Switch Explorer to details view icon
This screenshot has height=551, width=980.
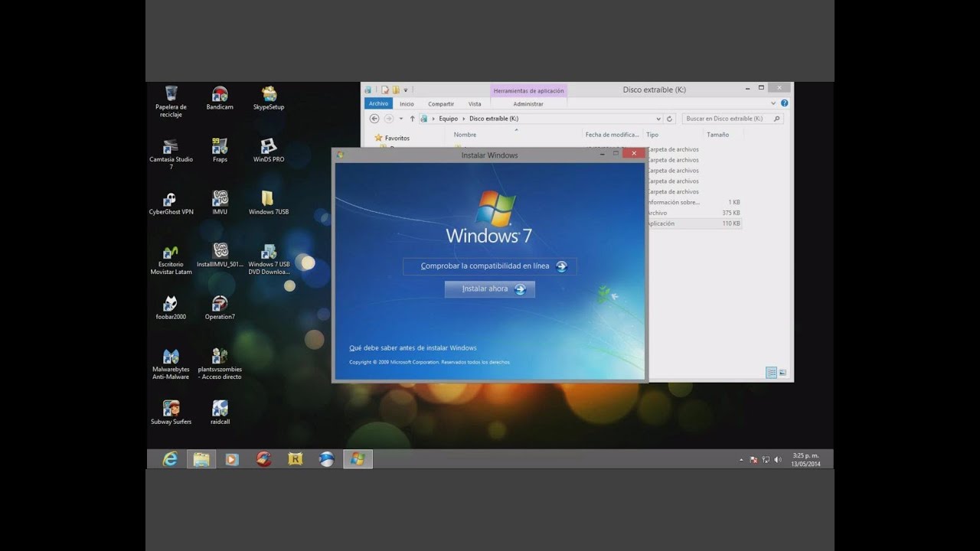pos(771,373)
